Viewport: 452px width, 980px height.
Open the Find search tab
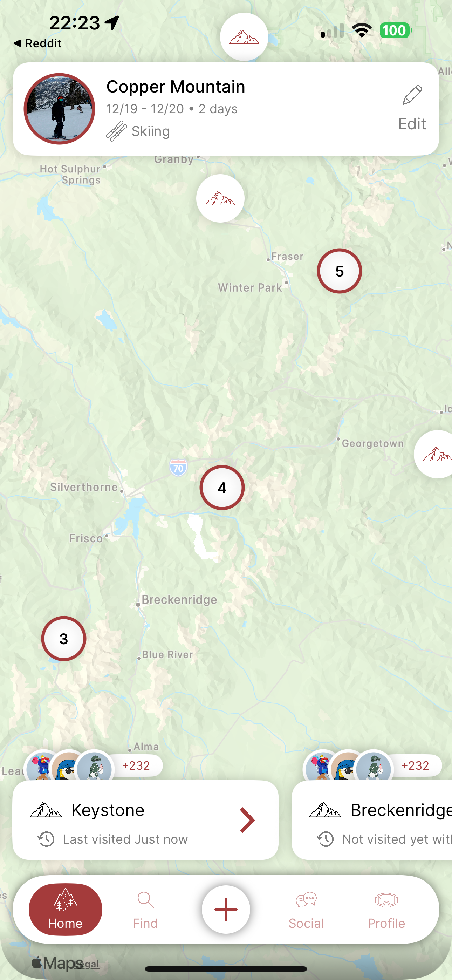(x=145, y=910)
